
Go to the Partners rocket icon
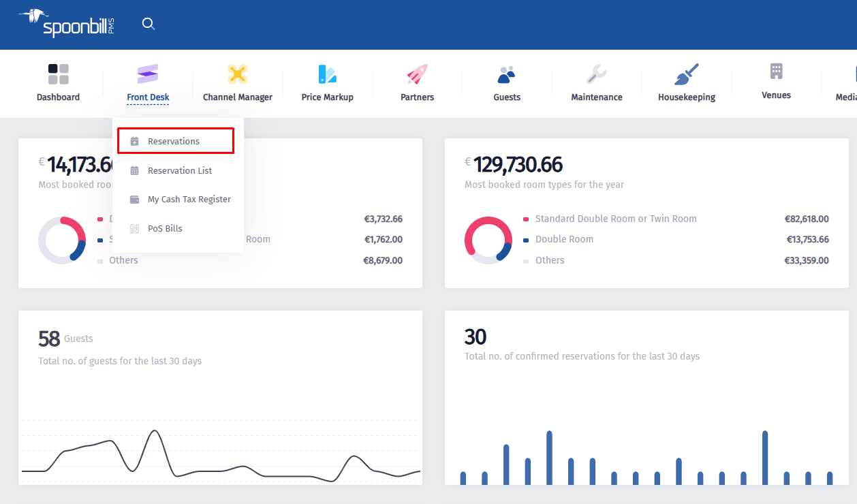pyautogui.click(x=417, y=74)
